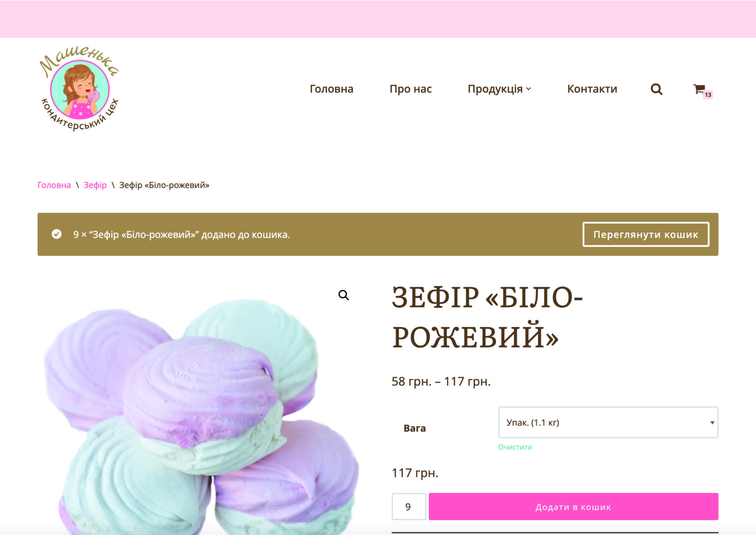Click the dropdown arrow of Упак. (1.1 кг)
The height and width of the screenshot is (535, 756).
[x=712, y=423]
